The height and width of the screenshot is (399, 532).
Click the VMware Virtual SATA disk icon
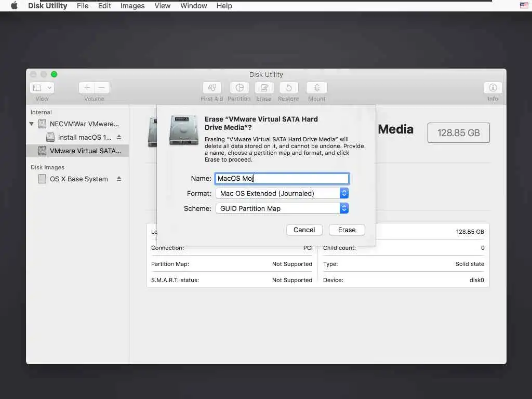(42, 151)
